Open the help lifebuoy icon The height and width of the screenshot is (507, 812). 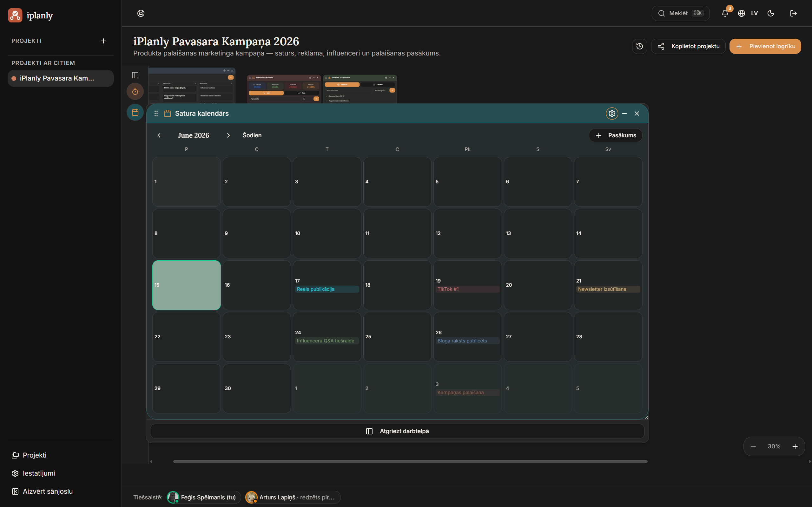click(x=141, y=13)
